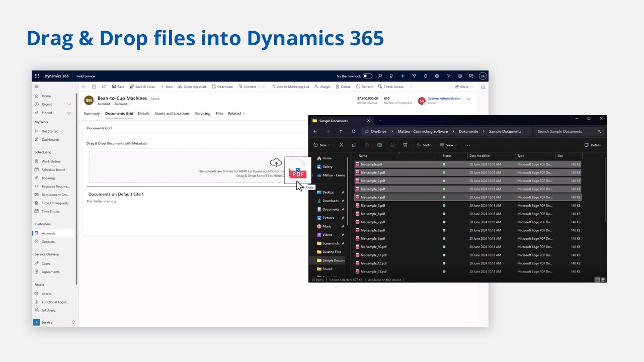The height and width of the screenshot is (362, 644).
Task: Toggle the Details pane in File Explorer
Action: pyautogui.click(x=593, y=145)
